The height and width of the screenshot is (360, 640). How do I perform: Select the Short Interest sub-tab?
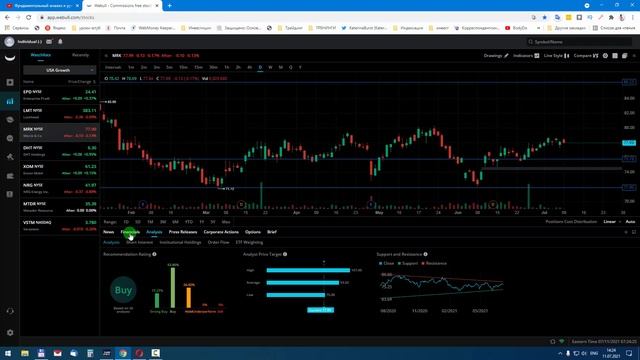coord(140,242)
